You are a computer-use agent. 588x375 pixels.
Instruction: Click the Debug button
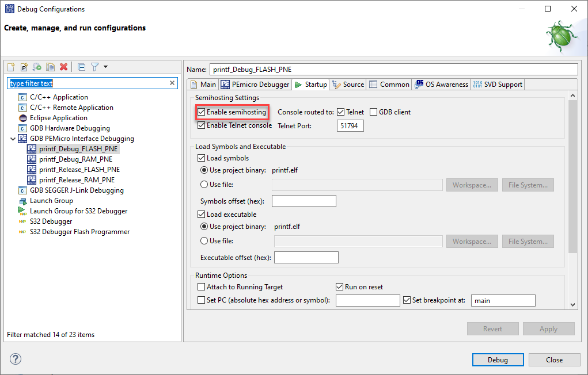[497, 359]
